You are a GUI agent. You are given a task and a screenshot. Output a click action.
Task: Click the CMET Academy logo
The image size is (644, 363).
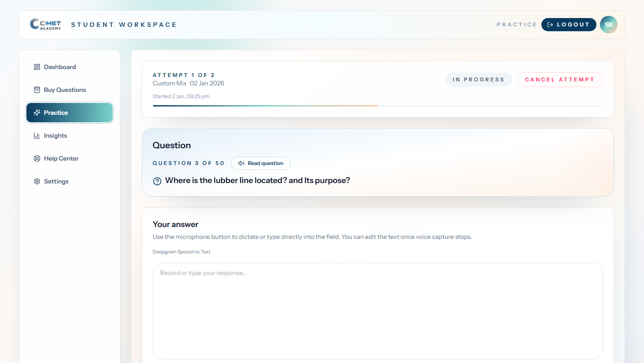[x=45, y=24]
